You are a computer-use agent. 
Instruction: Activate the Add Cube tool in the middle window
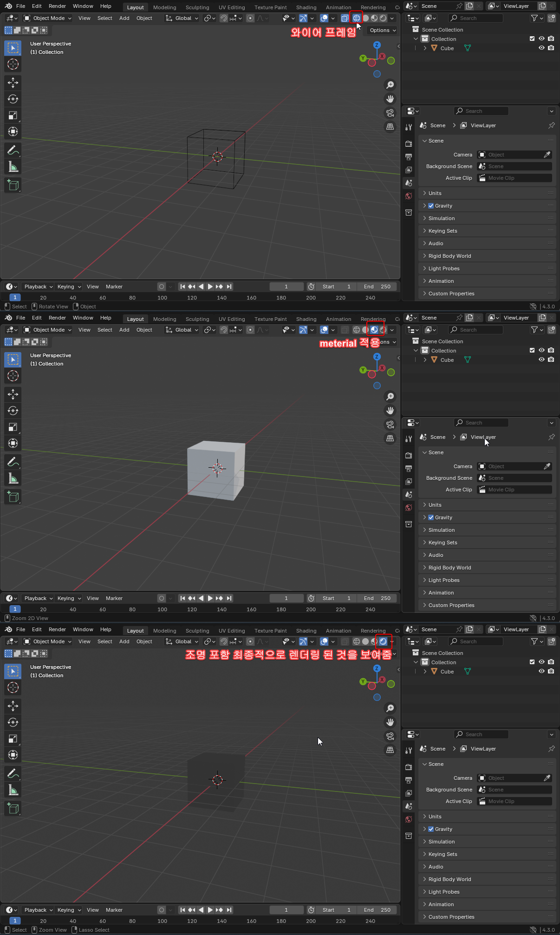[x=13, y=497]
